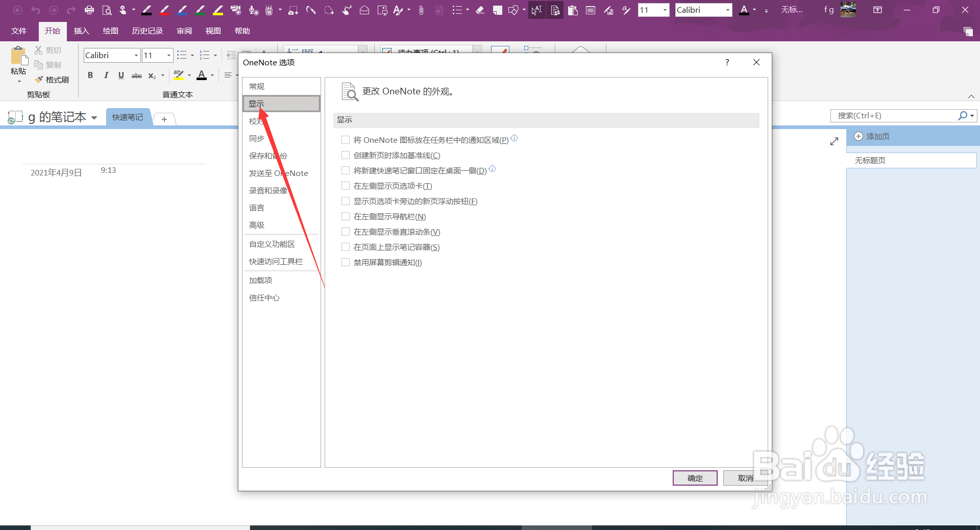Toggle bold formatting
980x530 pixels.
pyautogui.click(x=90, y=75)
